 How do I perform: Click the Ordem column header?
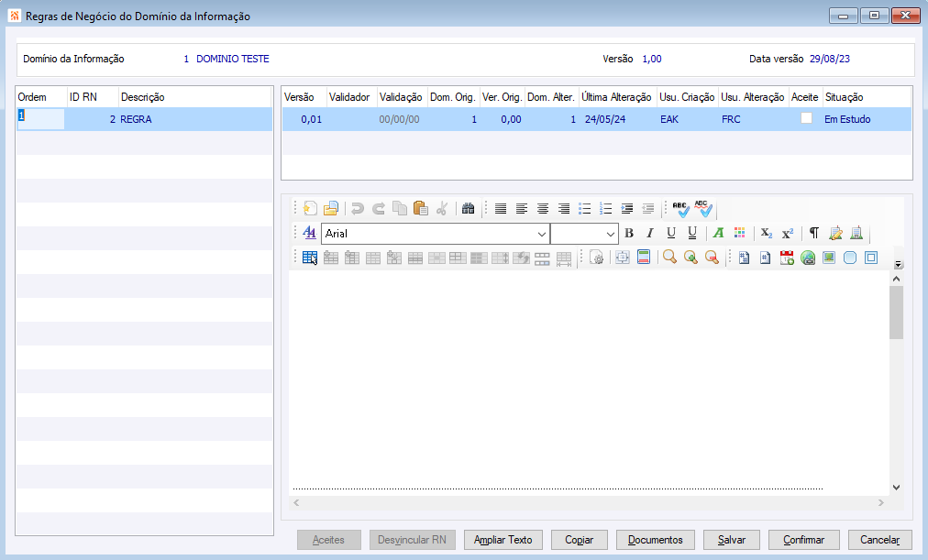[41, 97]
